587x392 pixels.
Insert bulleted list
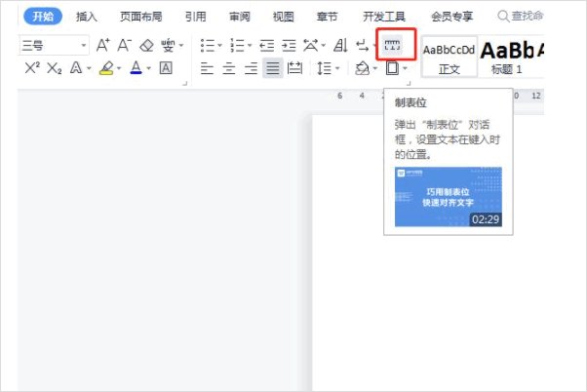pyautogui.click(x=208, y=46)
